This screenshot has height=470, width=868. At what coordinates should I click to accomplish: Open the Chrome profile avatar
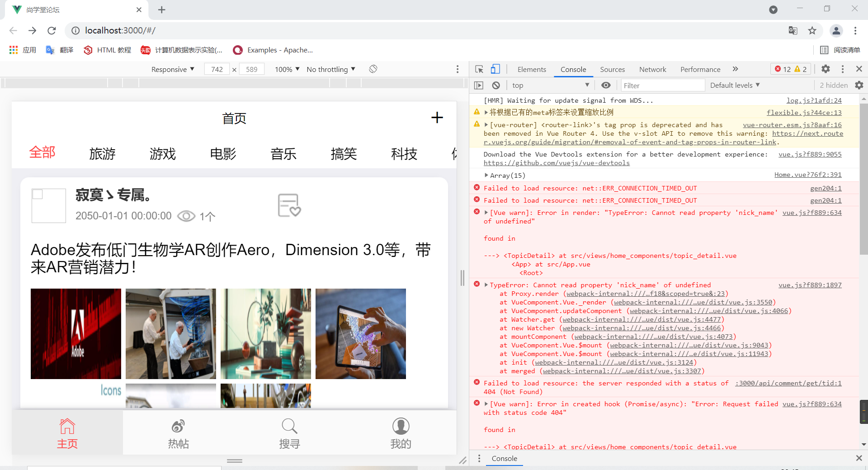(x=836, y=30)
